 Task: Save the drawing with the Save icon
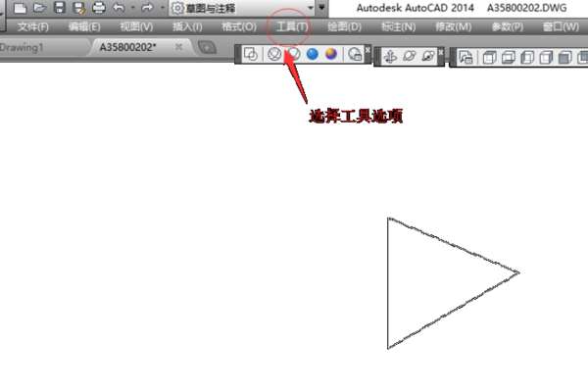tap(59, 8)
